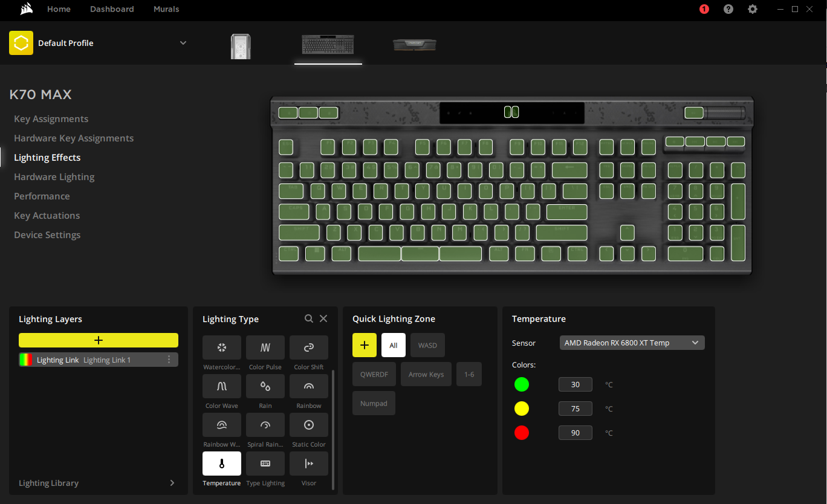Open the Murals tab
Screen dimensions: 827x504
(x=166, y=9)
